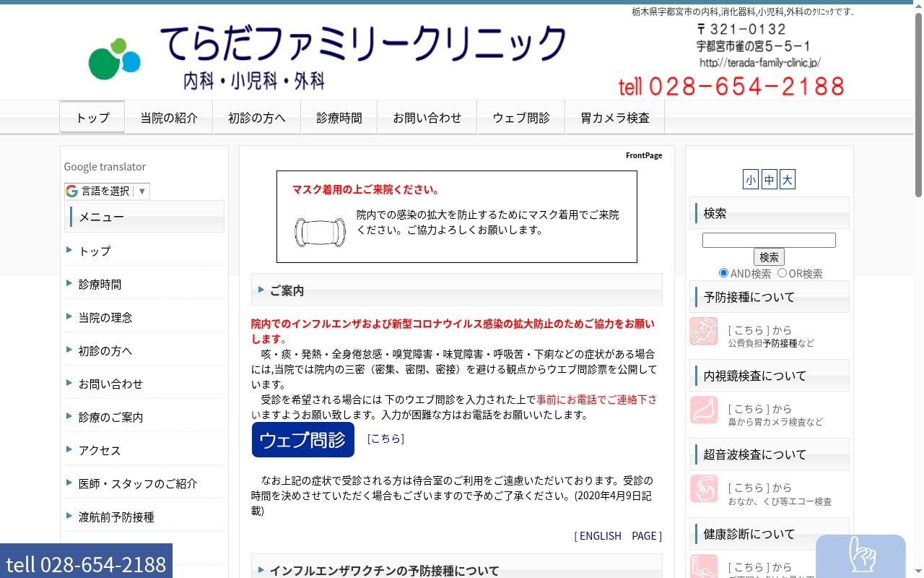Click the floating tell 028-654-2188 banner
Viewport: 924px width, 578px height.
pyautogui.click(x=86, y=561)
